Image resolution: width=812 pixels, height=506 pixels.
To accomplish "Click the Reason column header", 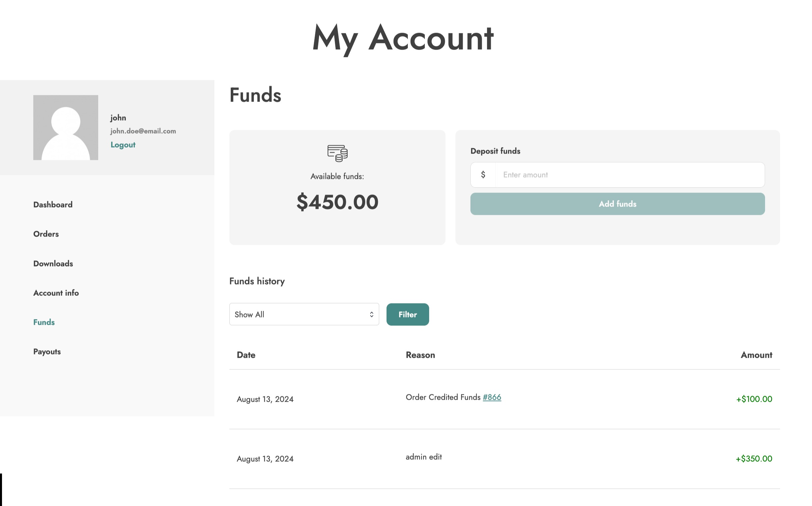I will point(420,355).
